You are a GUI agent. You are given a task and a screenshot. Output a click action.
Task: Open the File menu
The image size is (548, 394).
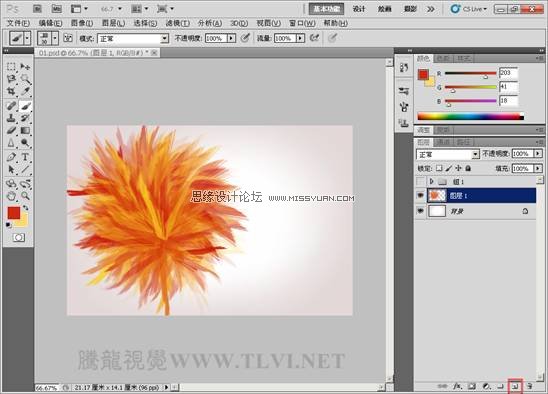18,23
